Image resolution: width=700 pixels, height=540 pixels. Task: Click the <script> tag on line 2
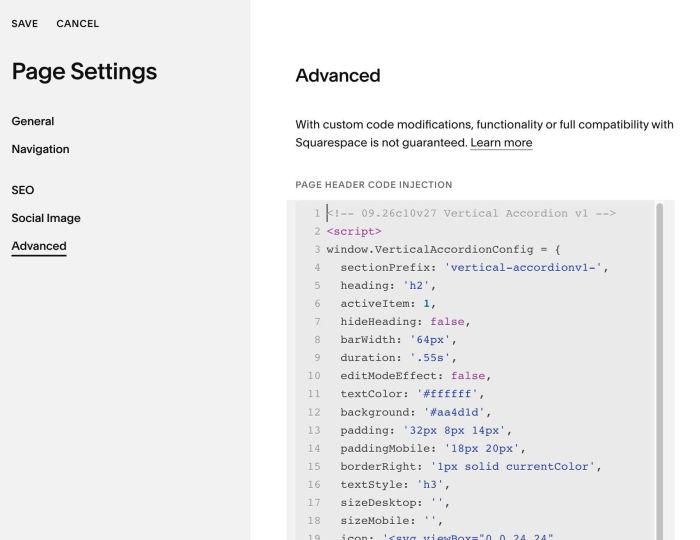pos(354,232)
